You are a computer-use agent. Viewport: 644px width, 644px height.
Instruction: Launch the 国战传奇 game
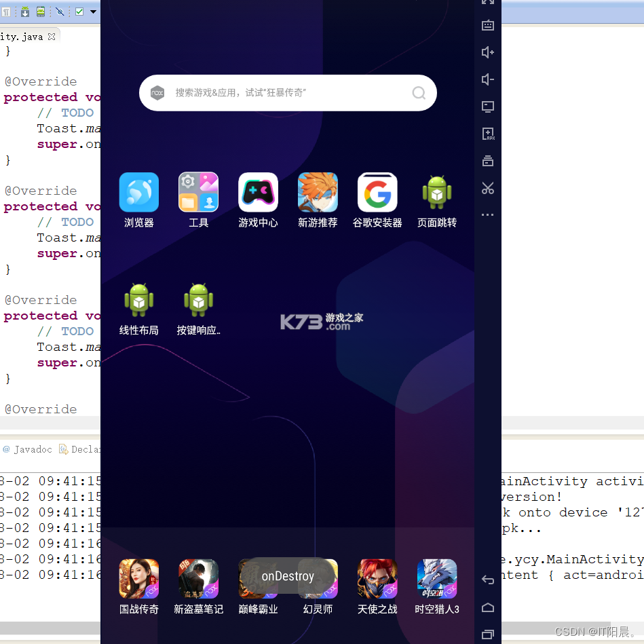(139, 586)
